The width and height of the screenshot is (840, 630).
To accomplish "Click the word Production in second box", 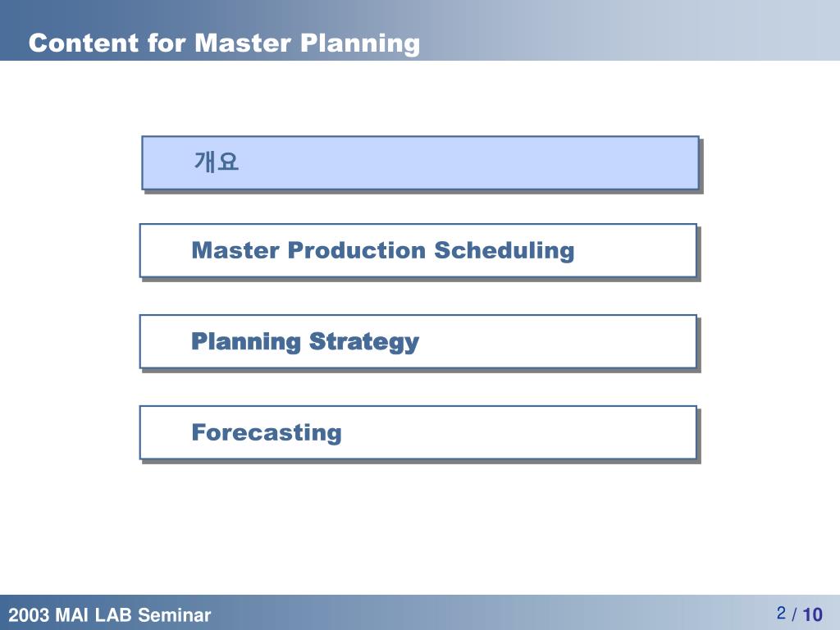I will 357,250.
